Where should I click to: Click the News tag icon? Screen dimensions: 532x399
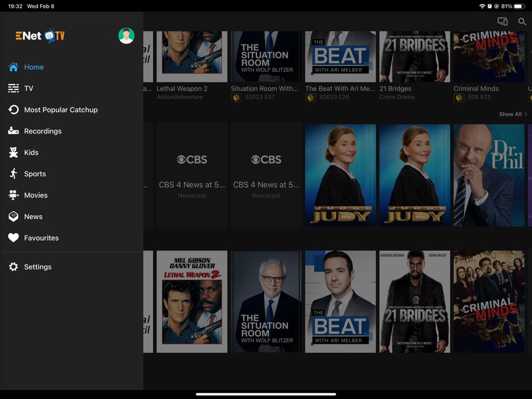click(13, 216)
